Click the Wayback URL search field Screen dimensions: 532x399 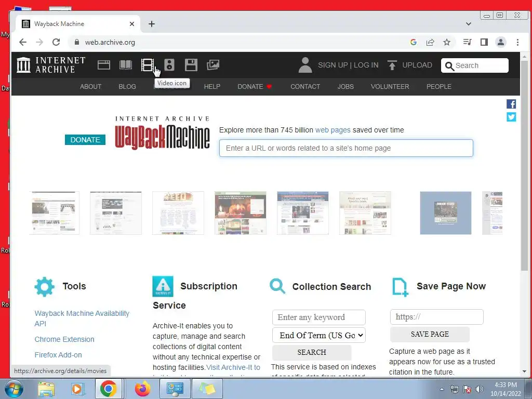[x=346, y=148]
